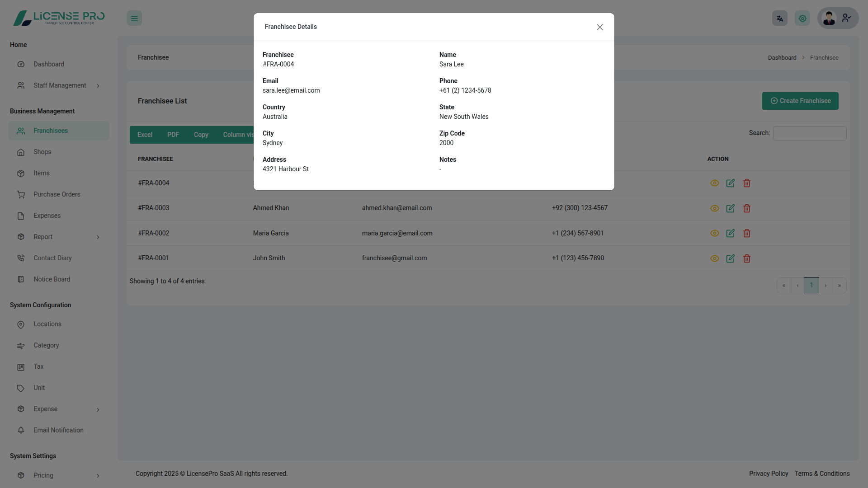Edit John Smith's franchisee record
The width and height of the screenshot is (868, 488).
pyautogui.click(x=730, y=258)
